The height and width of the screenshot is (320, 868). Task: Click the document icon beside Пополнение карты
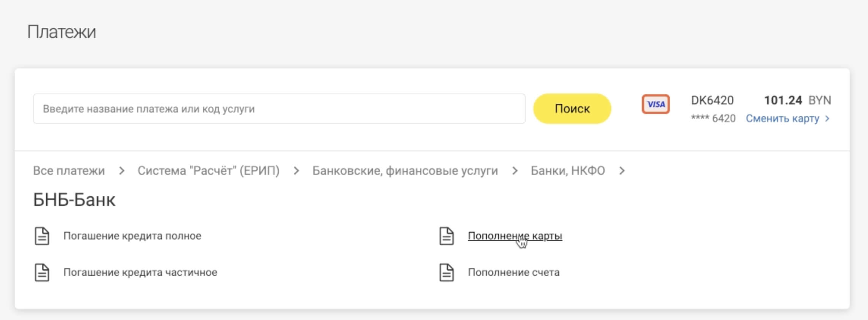tap(446, 236)
